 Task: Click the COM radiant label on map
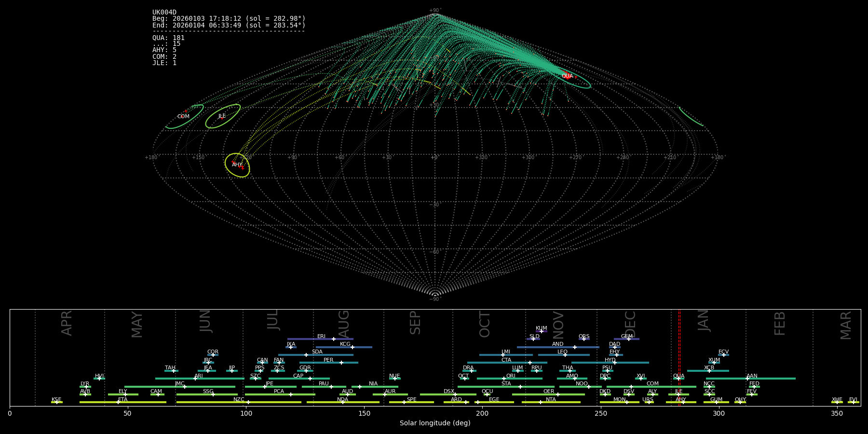pos(183,117)
